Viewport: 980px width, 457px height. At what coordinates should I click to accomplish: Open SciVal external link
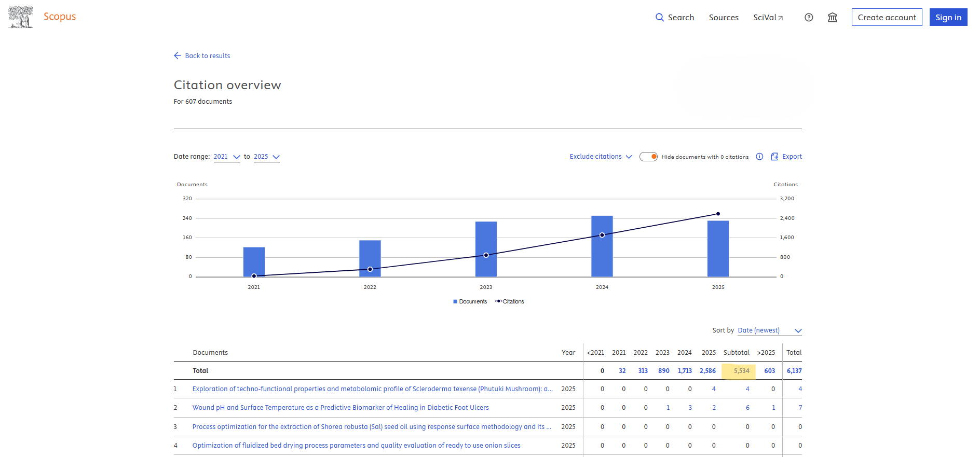(x=768, y=17)
